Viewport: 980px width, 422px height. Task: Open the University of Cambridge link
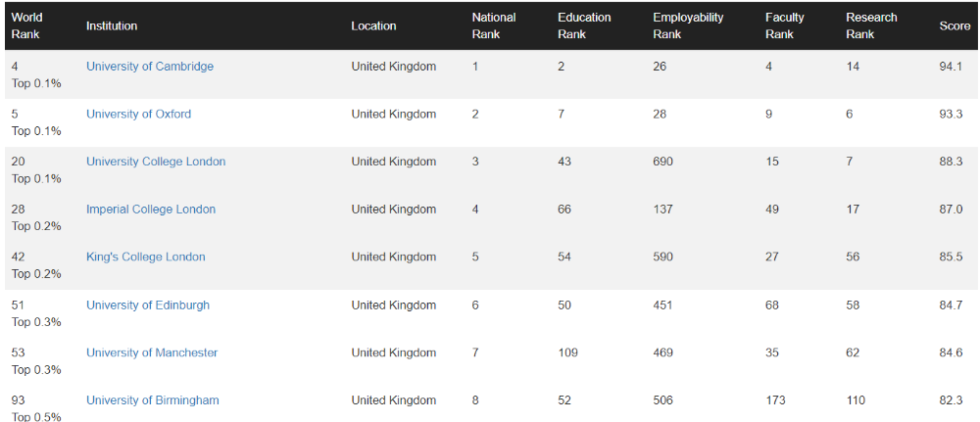[150, 67]
